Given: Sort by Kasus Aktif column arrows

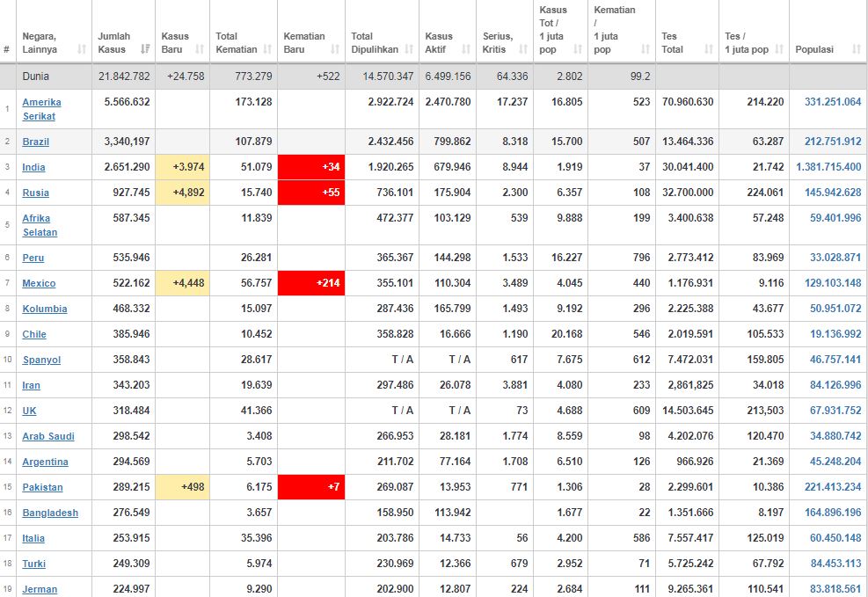Looking at the screenshot, I should [466, 49].
